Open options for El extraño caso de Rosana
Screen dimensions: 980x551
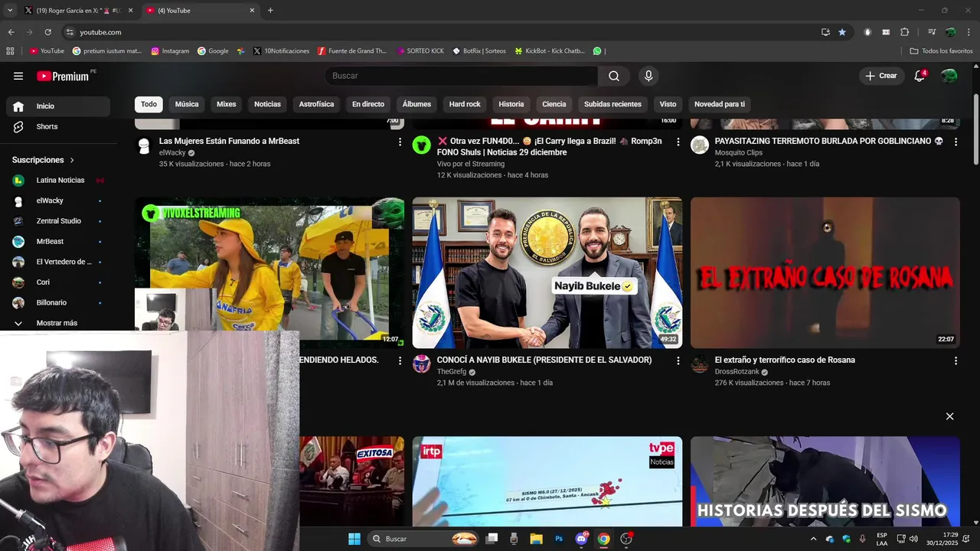(955, 360)
